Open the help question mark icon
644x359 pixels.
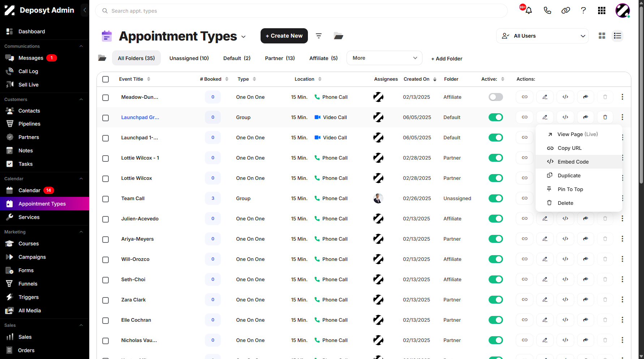point(583,10)
